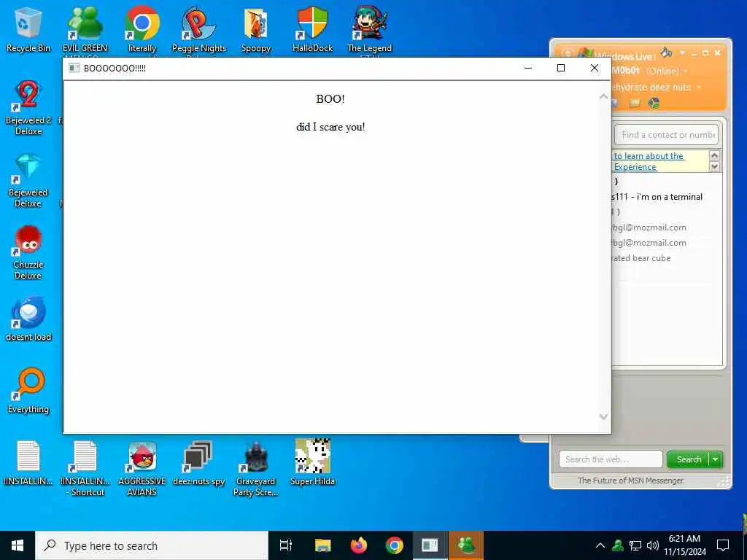Click the BOO window scroll-down arrow
Image resolution: width=747 pixels, height=560 pixels.
603,417
